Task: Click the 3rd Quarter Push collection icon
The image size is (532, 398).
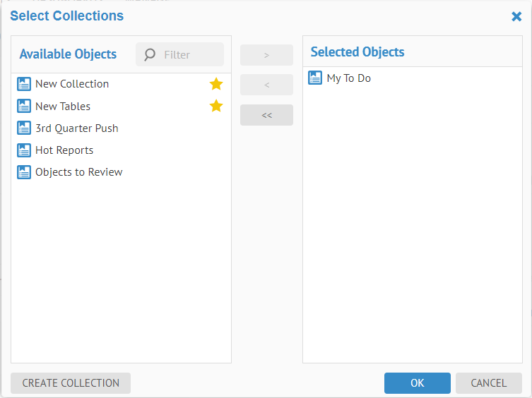Action: click(x=24, y=128)
